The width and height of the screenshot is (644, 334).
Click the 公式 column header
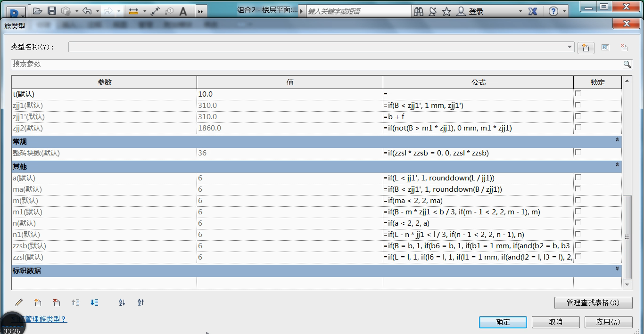point(478,82)
